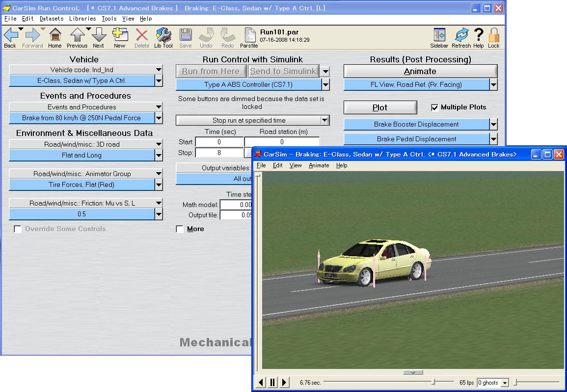567x392 pixels.
Task: Click Run from Here button
Action: (211, 71)
